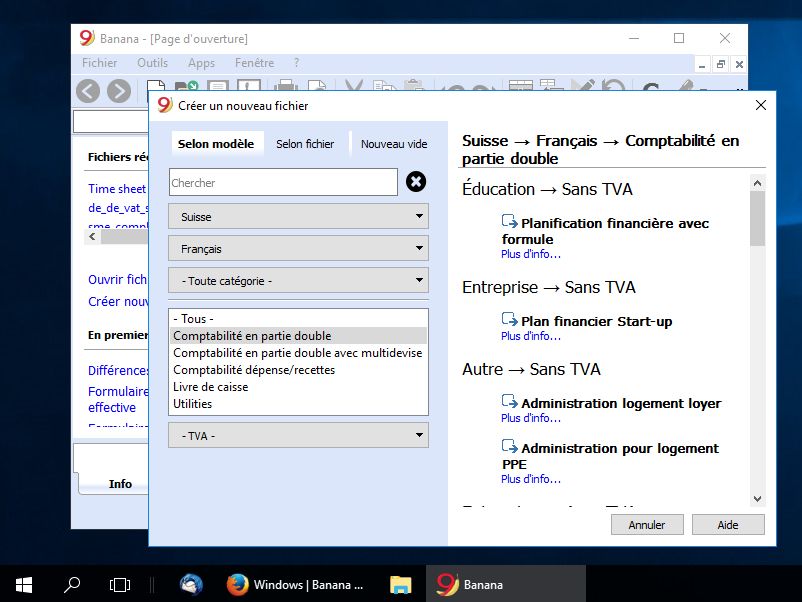Open Plus d'info under Administration logement loyer
This screenshot has height=602, width=802.
click(x=530, y=418)
